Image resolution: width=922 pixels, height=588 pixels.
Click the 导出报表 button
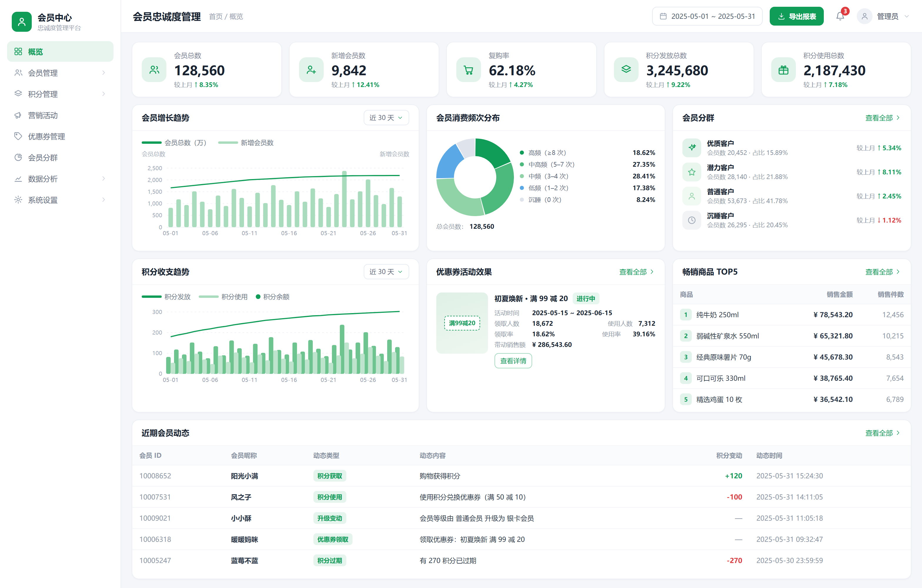coord(796,16)
